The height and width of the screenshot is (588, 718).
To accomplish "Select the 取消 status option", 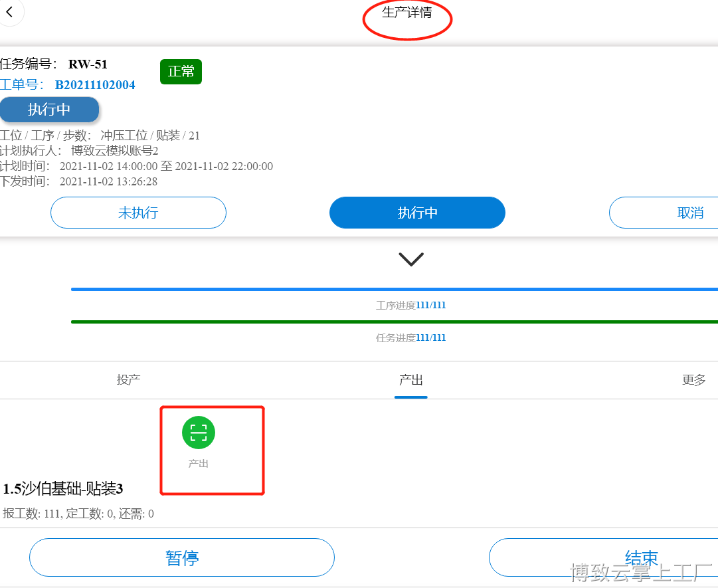I will pyautogui.click(x=664, y=213).
